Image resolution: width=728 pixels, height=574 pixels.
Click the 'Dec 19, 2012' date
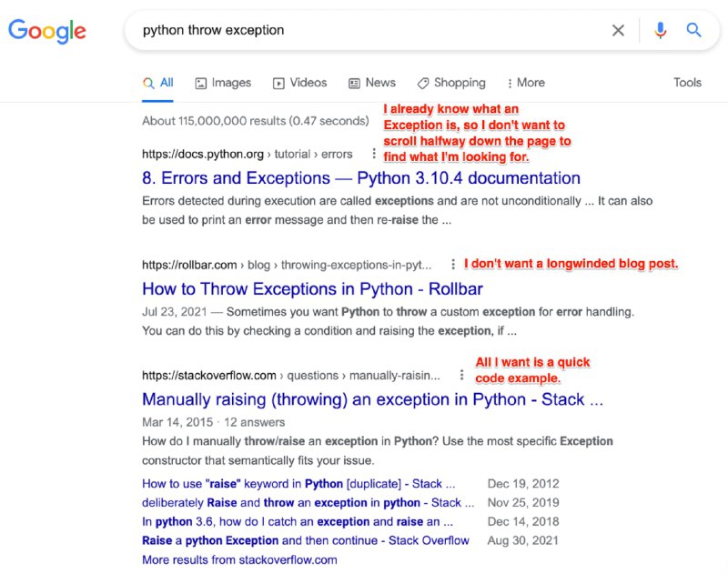tap(523, 484)
